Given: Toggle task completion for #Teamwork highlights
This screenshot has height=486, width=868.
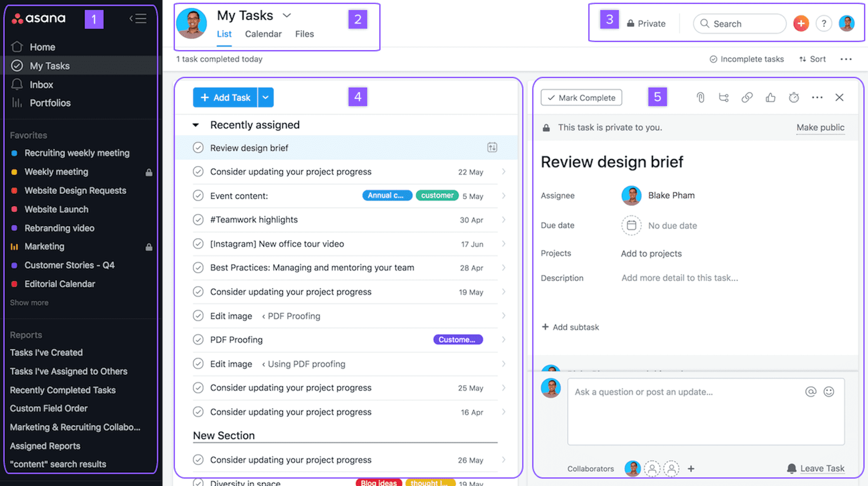Looking at the screenshot, I should pyautogui.click(x=198, y=219).
